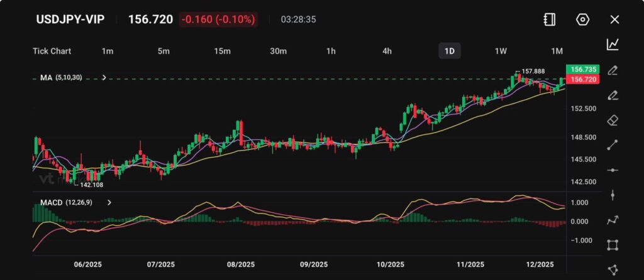The image size is (644, 280).
Task: Choose the vertical line drawing tool
Action: (613, 195)
